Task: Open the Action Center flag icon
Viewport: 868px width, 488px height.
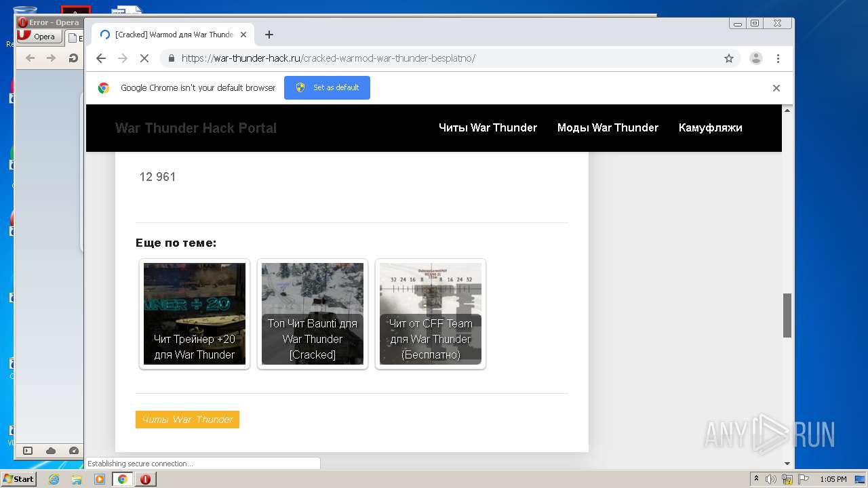Action: click(x=804, y=479)
